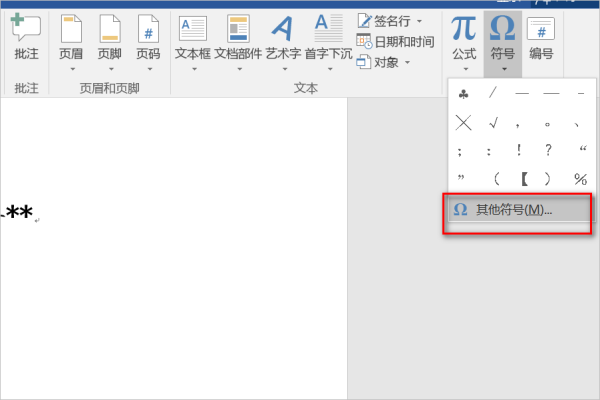Open the 页眉 header icon
Screen dimensions: 600x400
pos(71,29)
